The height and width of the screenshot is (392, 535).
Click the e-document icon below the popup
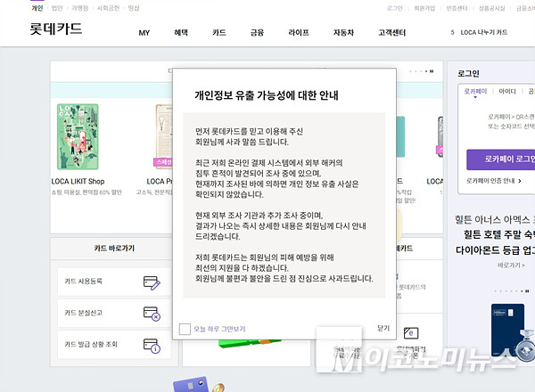(x=411, y=332)
